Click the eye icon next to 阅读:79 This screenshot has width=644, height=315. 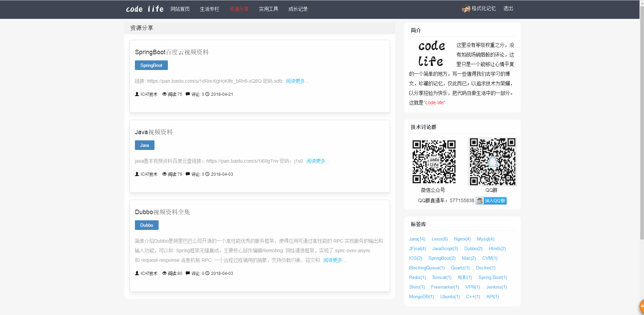click(164, 174)
